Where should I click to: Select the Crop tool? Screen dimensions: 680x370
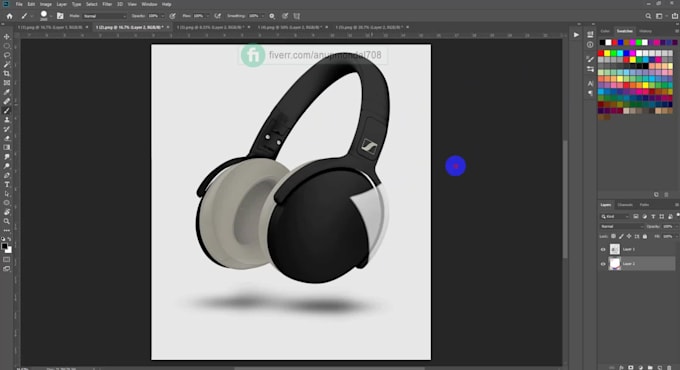(7, 73)
